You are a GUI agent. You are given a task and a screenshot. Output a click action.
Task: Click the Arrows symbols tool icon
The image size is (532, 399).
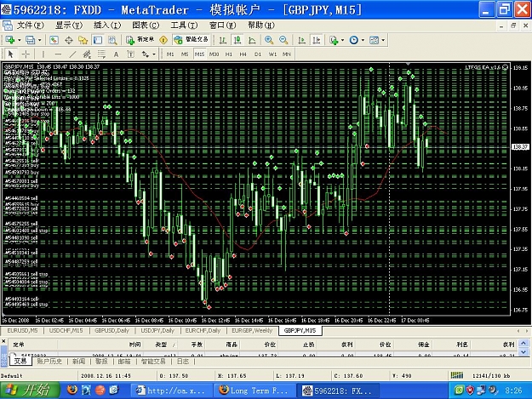[x=146, y=54]
